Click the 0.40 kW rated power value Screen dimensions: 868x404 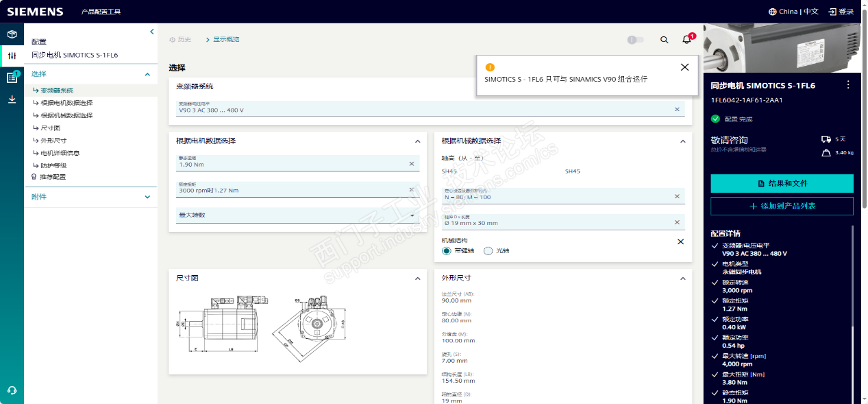click(735, 327)
